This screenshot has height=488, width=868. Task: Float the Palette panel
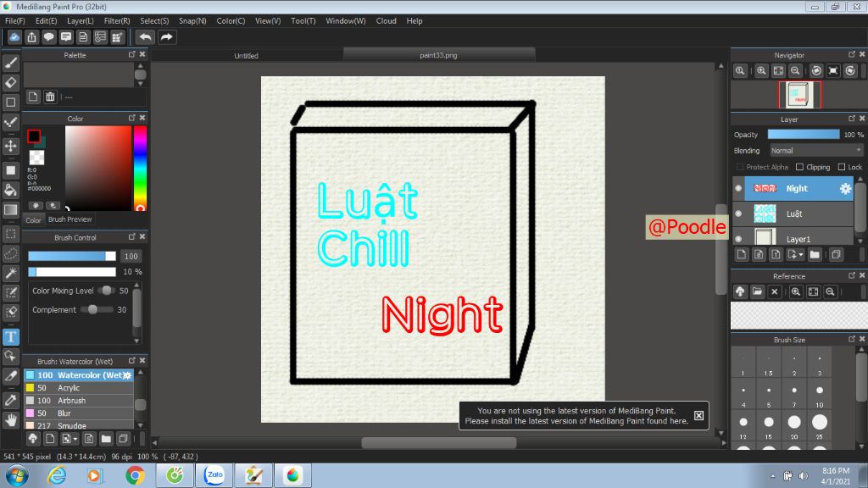point(131,54)
